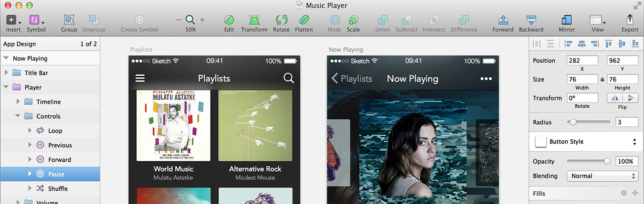Select the Transform tool
This screenshot has height=204, width=644.
254,20
